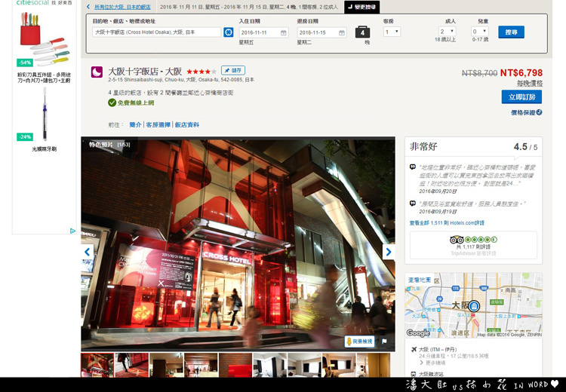The height and width of the screenshot is (392, 566).
Task: Select the third gallery thumbnail
Action: (167, 366)
